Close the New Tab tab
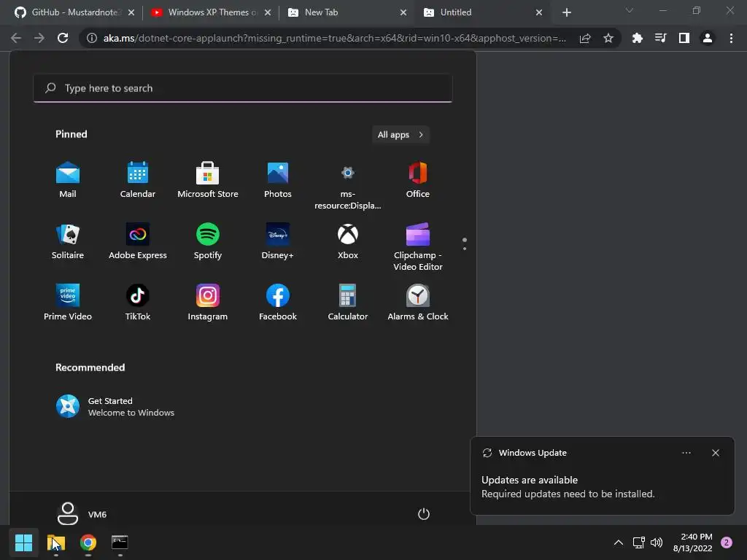The height and width of the screenshot is (560, 747). point(403,12)
